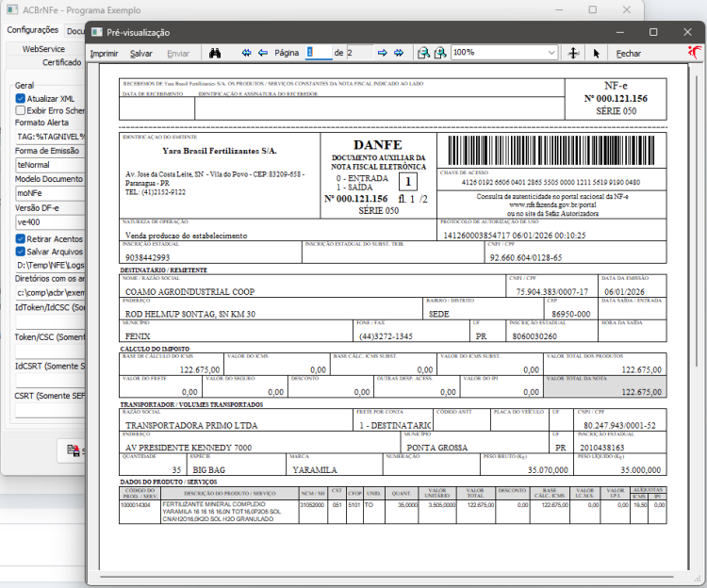Enable the Exibir Erro Schema checkbox
The image size is (707, 588).
coord(21,110)
